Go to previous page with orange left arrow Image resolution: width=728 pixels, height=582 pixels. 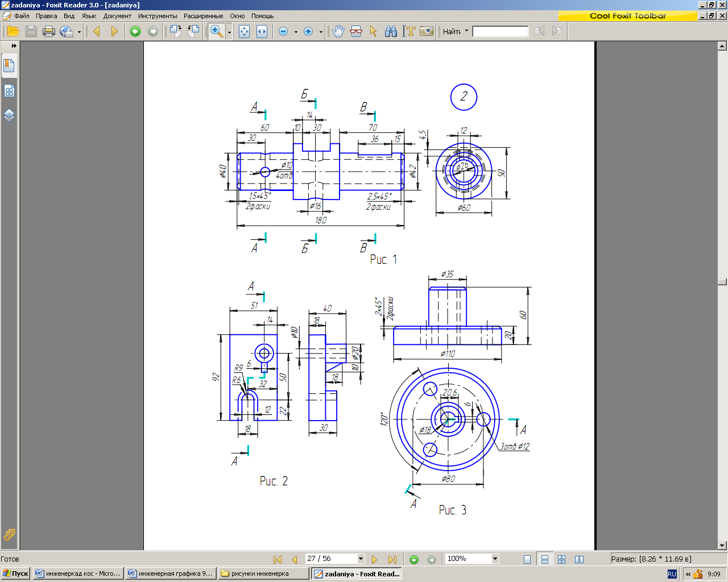[x=97, y=31]
